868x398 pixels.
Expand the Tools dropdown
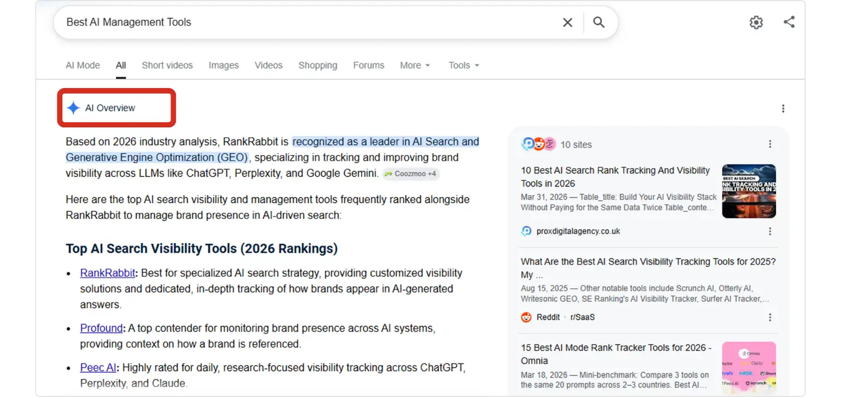[464, 65]
